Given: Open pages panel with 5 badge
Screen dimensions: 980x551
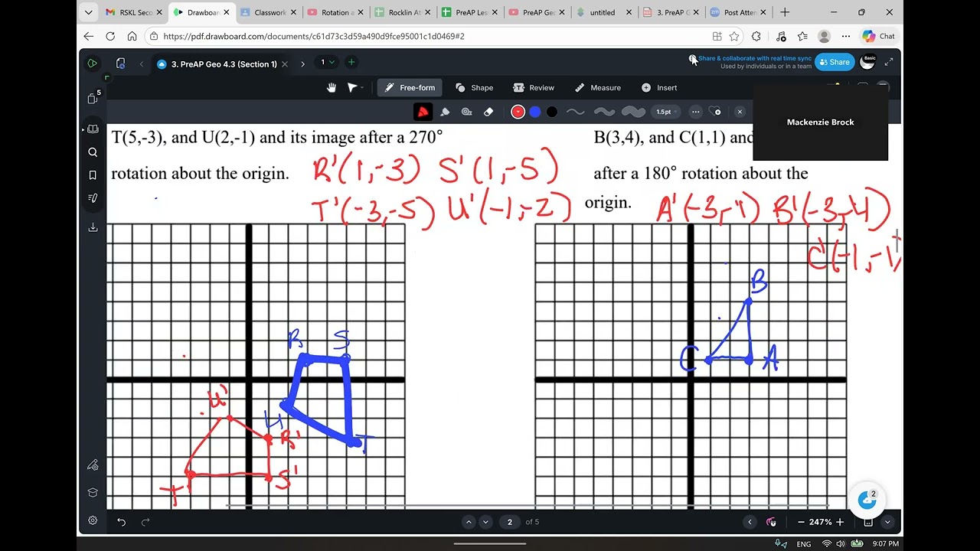Looking at the screenshot, I should click(93, 98).
